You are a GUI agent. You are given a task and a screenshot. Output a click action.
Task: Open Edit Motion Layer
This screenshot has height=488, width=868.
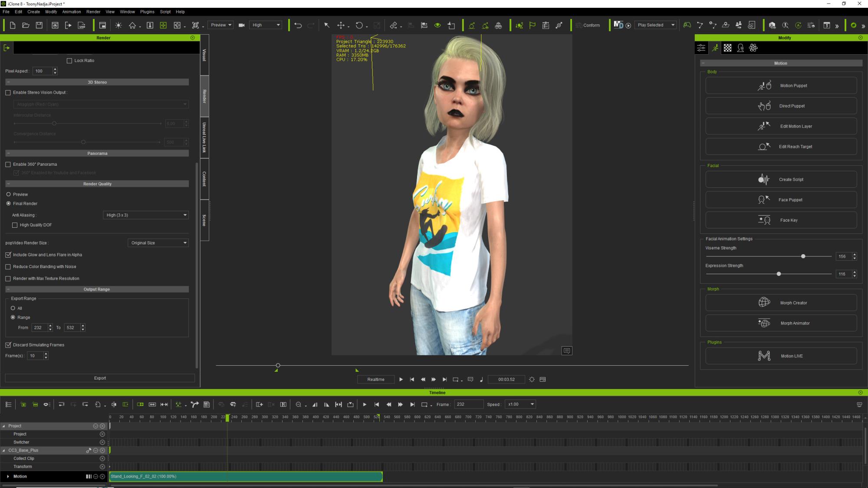pyautogui.click(x=781, y=126)
